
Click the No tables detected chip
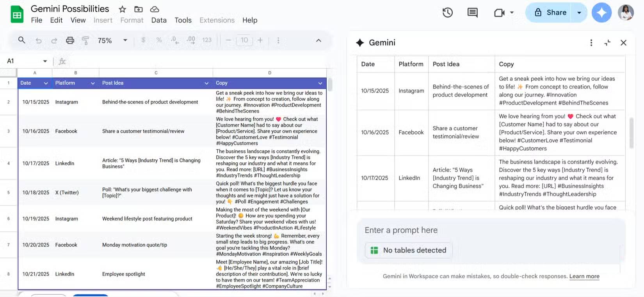pyautogui.click(x=409, y=251)
